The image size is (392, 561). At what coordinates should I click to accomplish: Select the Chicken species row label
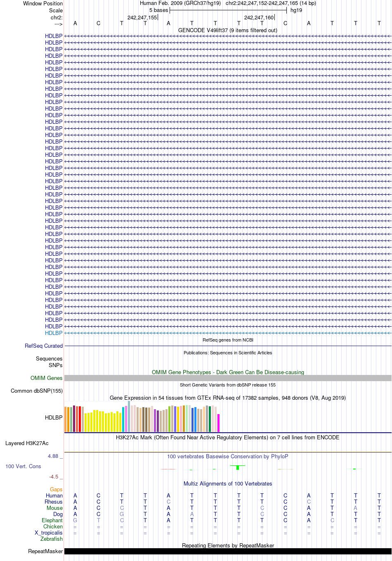tap(53, 526)
